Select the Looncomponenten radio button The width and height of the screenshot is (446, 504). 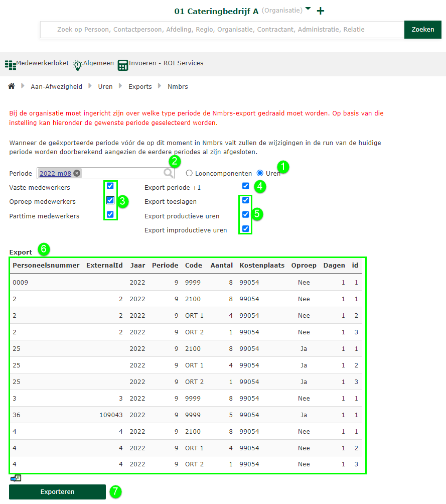pos(189,173)
